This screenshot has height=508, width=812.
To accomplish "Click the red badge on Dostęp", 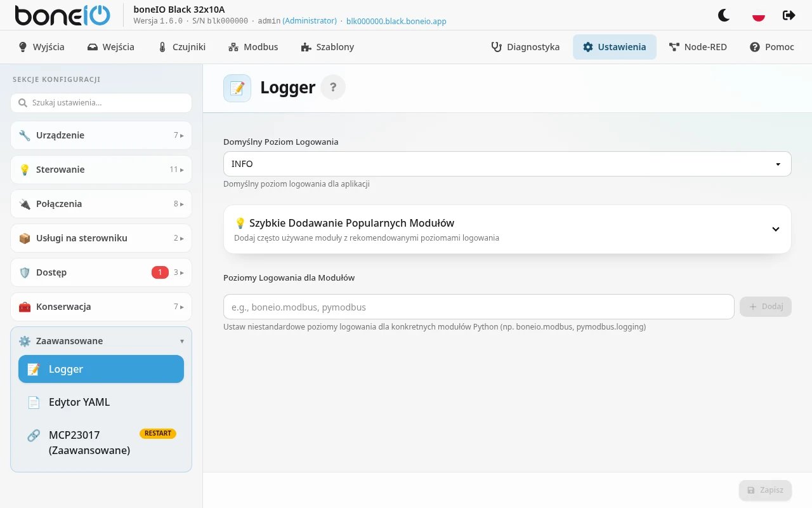I will click(160, 272).
